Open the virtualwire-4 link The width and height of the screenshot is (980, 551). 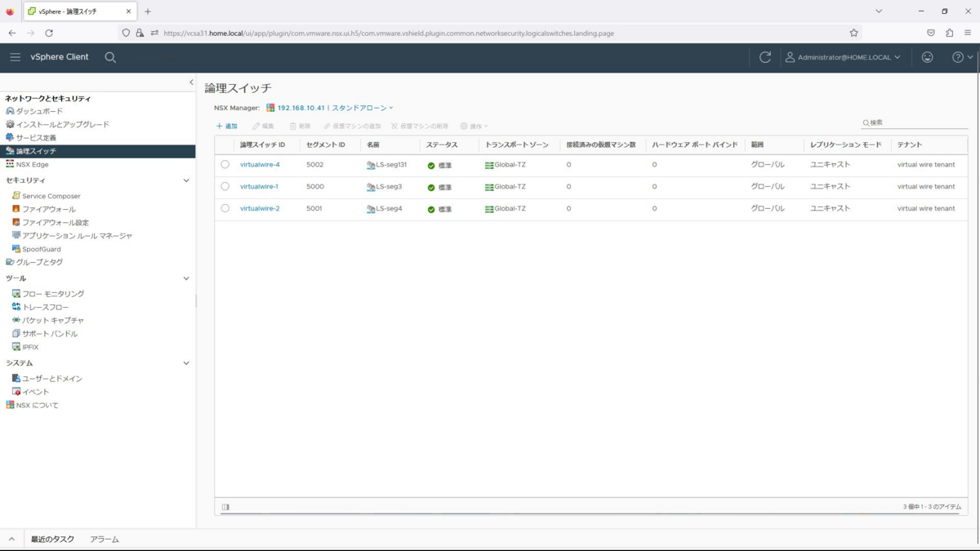pos(260,165)
